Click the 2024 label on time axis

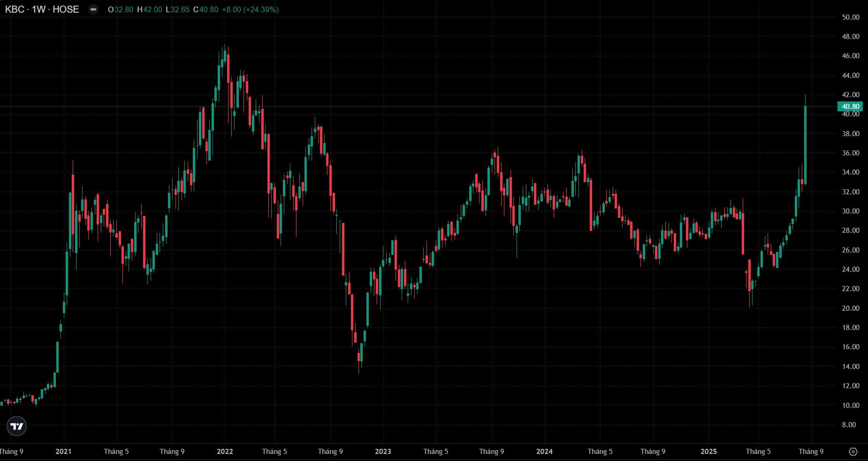click(544, 452)
